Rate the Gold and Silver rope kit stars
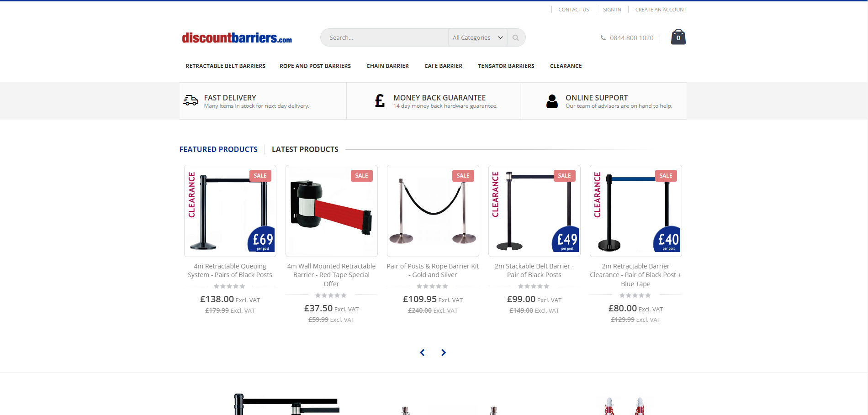 click(x=432, y=286)
